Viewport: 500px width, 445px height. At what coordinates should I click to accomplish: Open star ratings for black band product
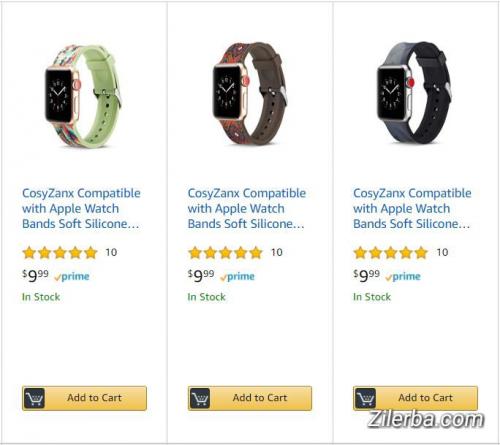391,253
